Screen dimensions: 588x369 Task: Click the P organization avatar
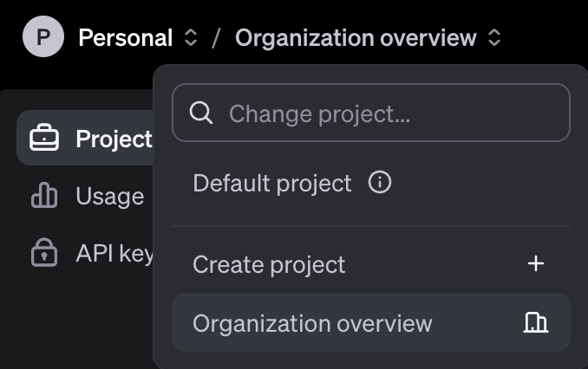[x=43, y=36]
